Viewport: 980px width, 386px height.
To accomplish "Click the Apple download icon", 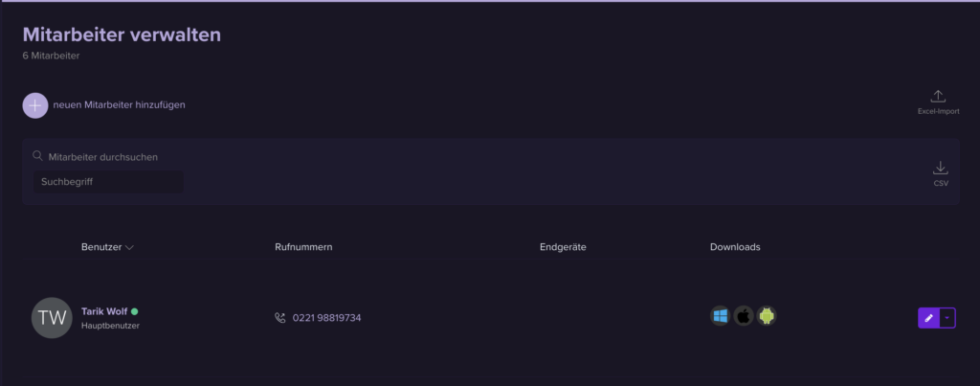I will [x=744, y=316].
